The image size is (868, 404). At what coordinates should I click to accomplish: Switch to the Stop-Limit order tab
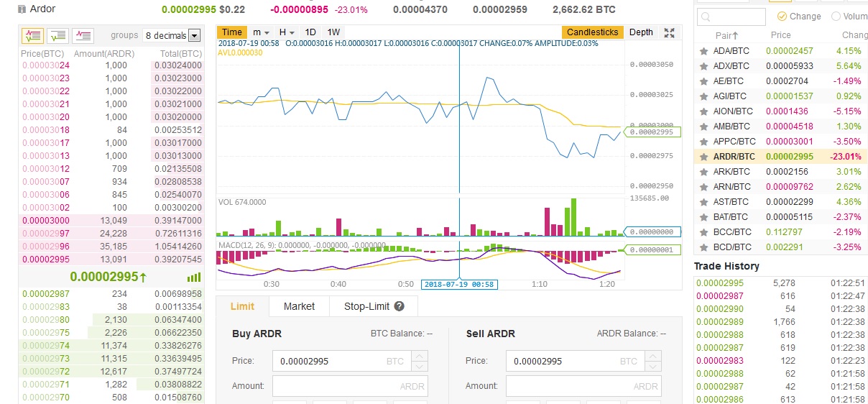(374, 306)
